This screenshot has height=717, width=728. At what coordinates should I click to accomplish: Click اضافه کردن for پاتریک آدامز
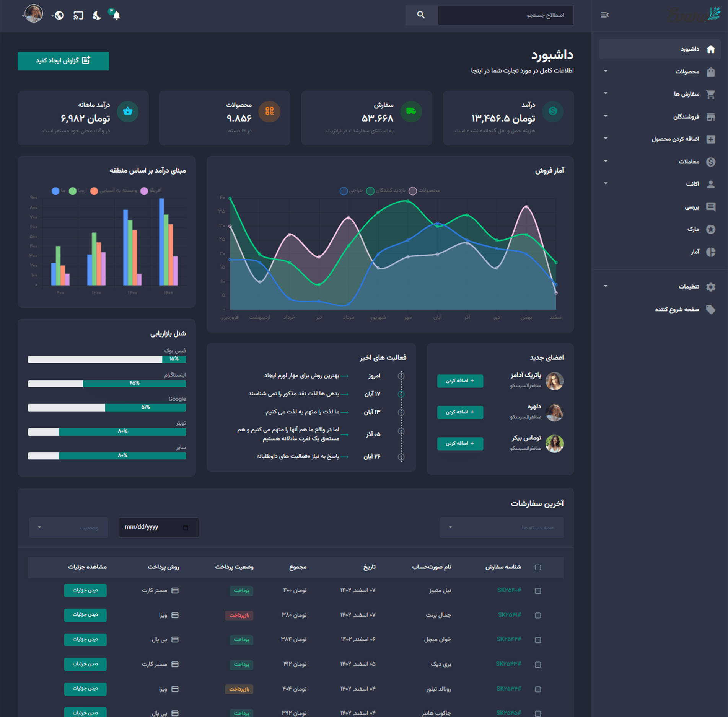(x=460, y=381)
